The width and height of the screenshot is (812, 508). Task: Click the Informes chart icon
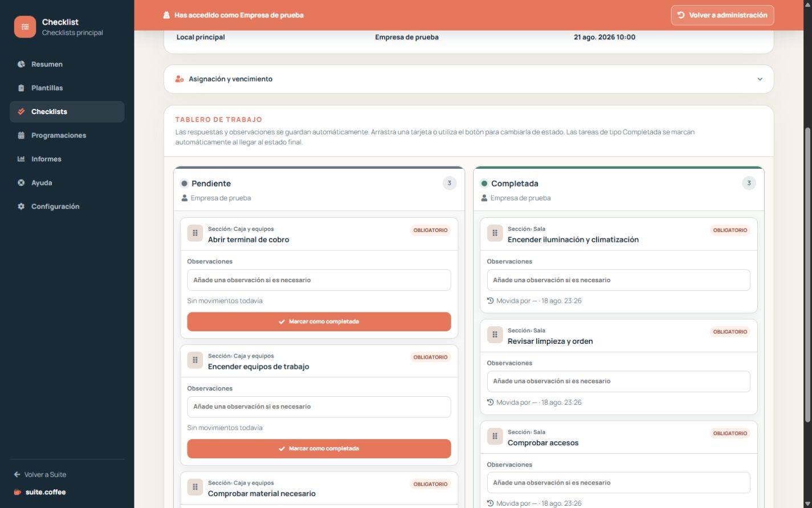[21, 159]
